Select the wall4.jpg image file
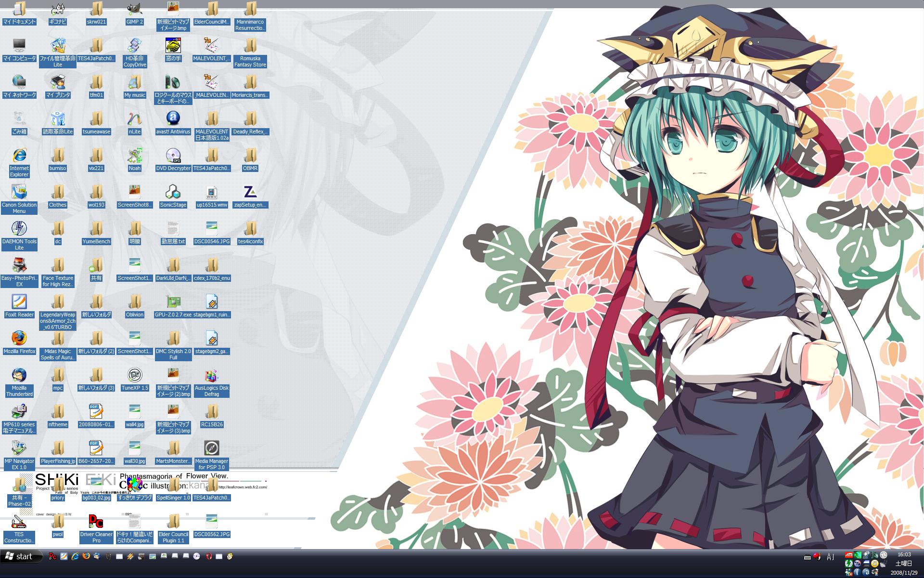Screen dimensions: 924x578 tap(135, 416)
